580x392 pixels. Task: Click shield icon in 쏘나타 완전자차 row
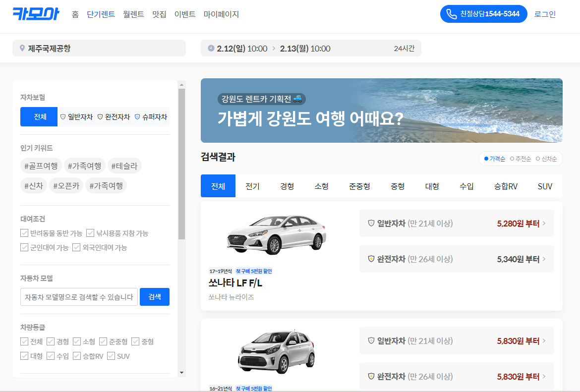click(x=371, y=259)
